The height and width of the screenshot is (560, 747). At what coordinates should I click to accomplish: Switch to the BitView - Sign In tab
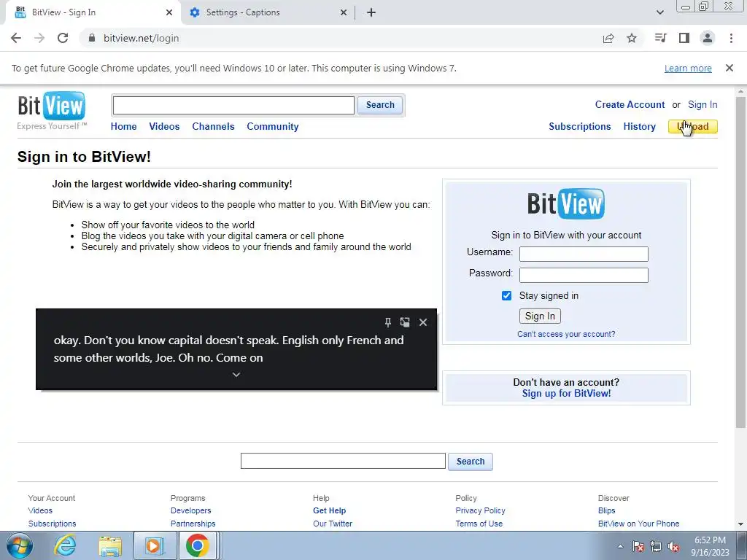[x=91, y=12]
